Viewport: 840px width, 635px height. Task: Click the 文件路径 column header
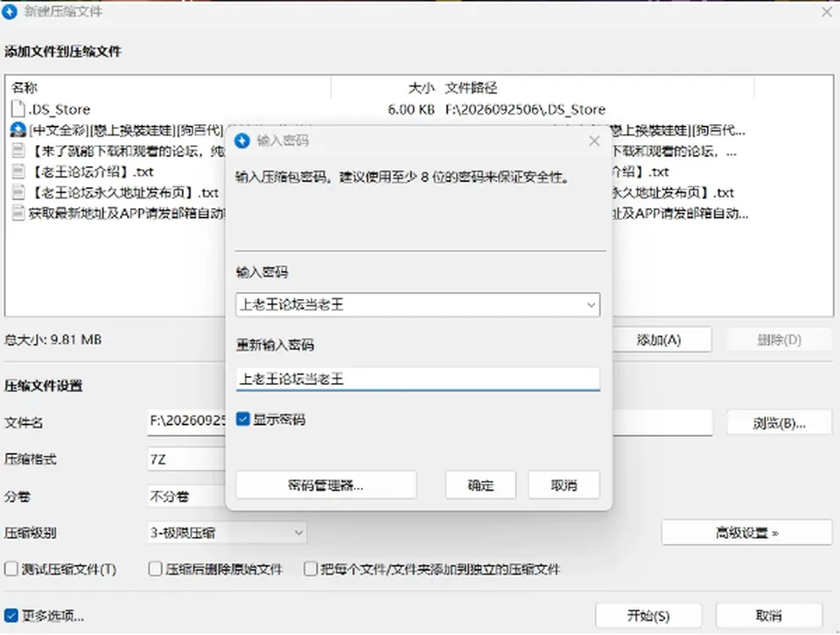click(597, 87)
